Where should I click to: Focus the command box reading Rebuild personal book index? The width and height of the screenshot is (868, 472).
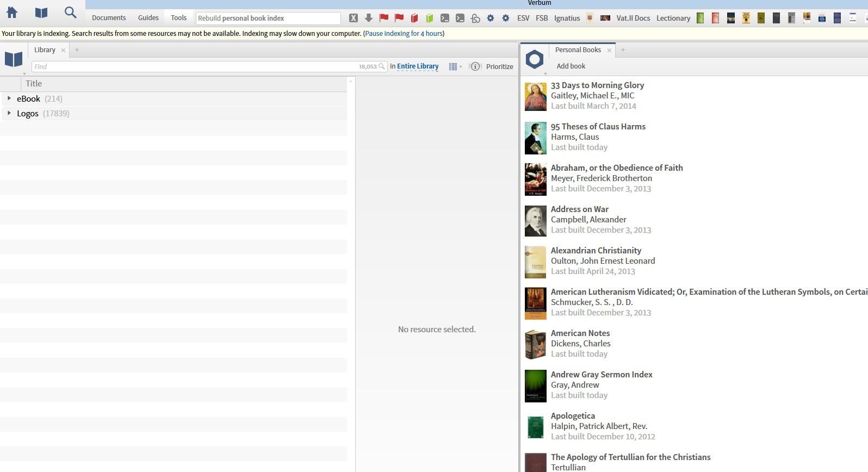[x=268, y=18]
